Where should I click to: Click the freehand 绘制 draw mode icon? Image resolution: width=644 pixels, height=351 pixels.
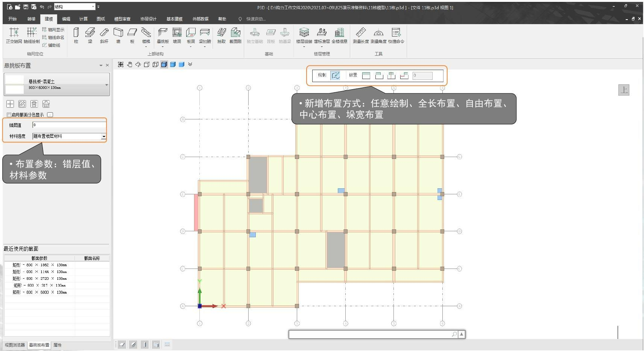pos(335,75)
